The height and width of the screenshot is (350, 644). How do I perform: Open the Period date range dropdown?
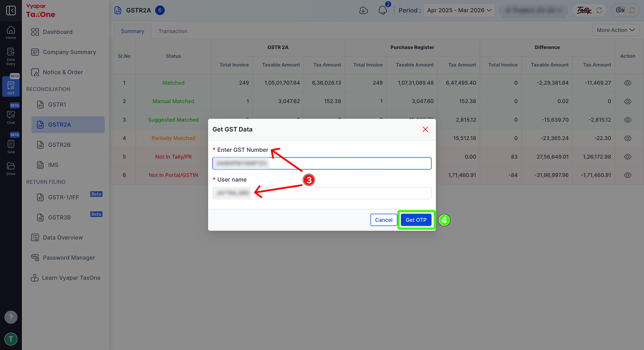[459, 10]
